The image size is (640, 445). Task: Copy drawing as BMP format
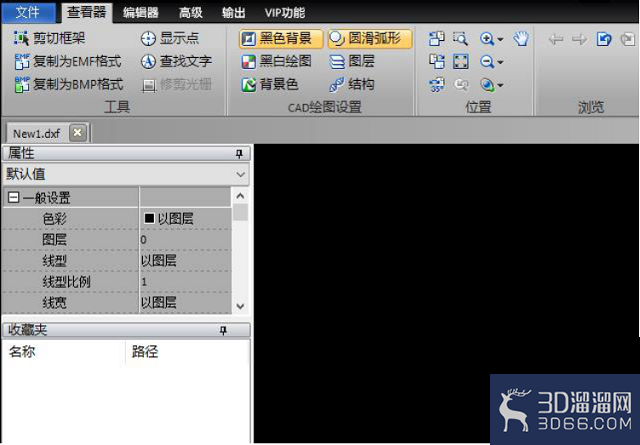click(69, 85)
